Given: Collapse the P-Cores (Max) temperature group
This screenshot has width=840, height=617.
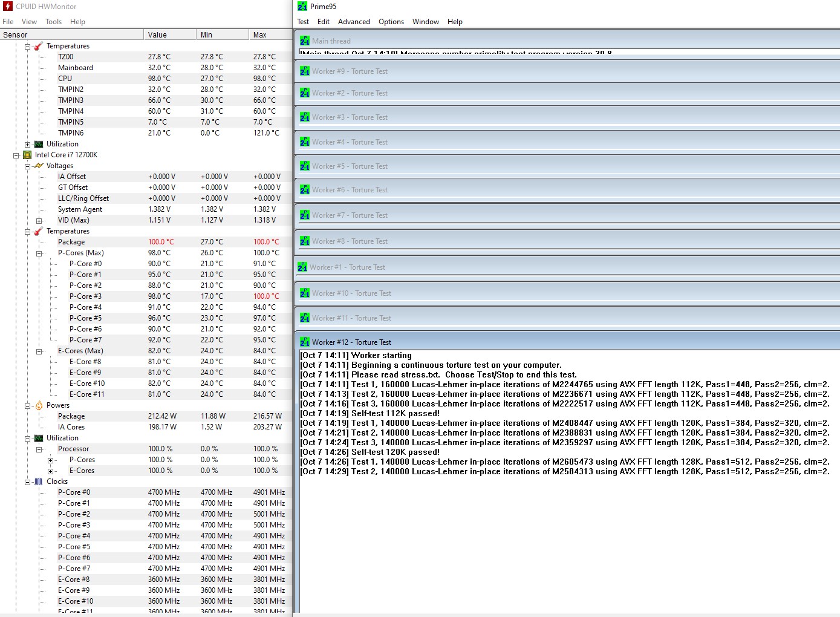Looking at the screenshot, I should click(39, 253).
